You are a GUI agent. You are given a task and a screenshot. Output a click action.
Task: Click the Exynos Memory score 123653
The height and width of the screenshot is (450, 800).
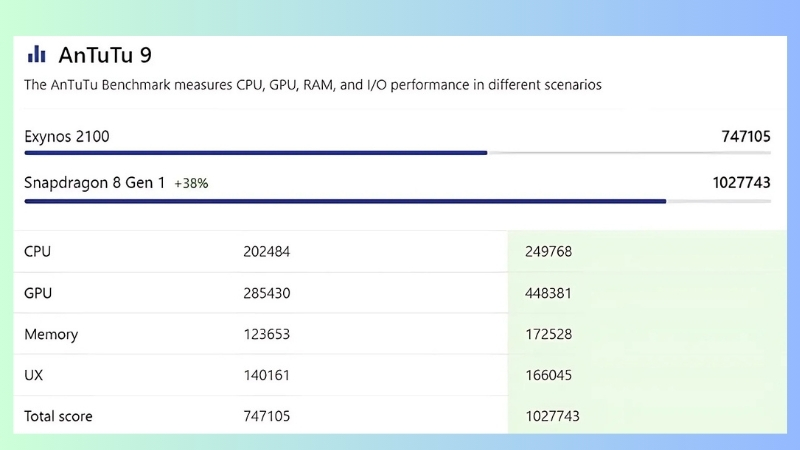tap(267, 334)
